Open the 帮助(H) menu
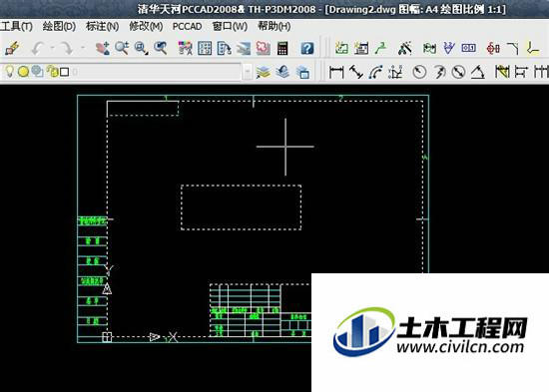549x392 pixels. point(274,26)
